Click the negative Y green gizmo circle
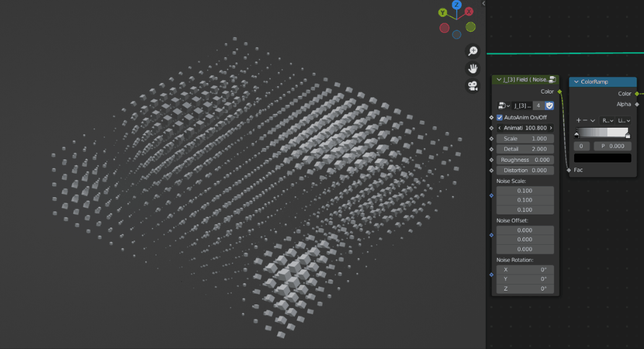 pyautogui.click(x=471, y=27)
